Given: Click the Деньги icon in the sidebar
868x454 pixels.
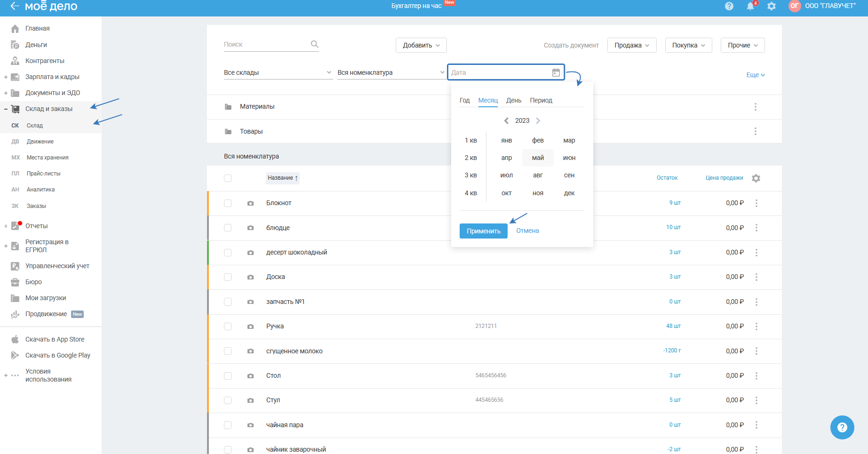Looking at the screenshot, I should tap(15, 45).
